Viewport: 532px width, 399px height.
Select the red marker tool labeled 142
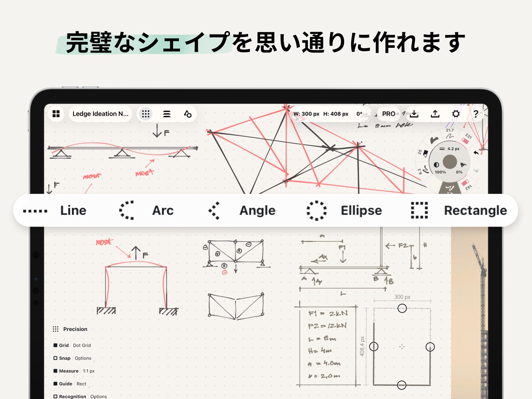coord(466,185)
